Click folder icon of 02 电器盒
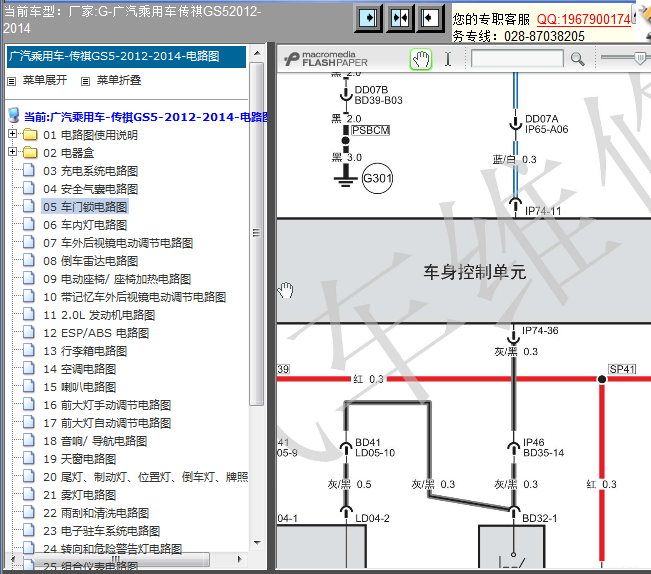This screenshot has width=651, height=574. 29,152
